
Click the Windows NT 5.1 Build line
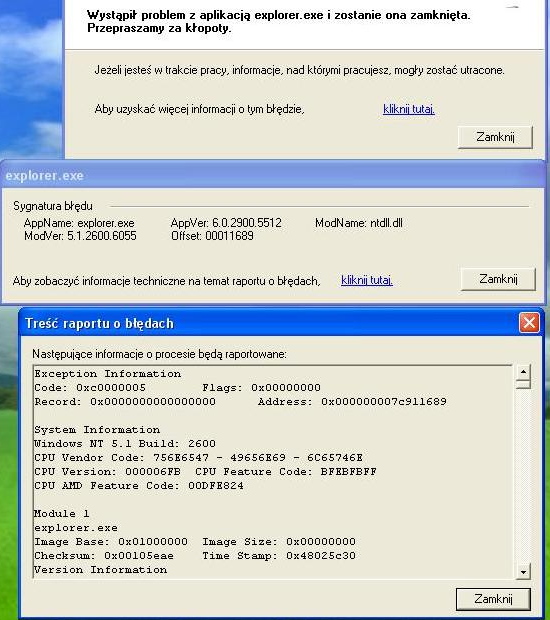pos(125,444)
